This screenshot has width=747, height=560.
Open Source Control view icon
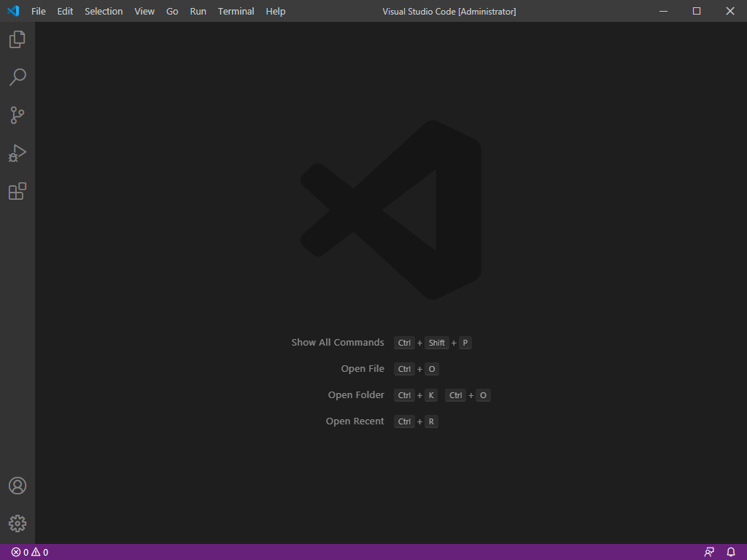coord(18,115)
